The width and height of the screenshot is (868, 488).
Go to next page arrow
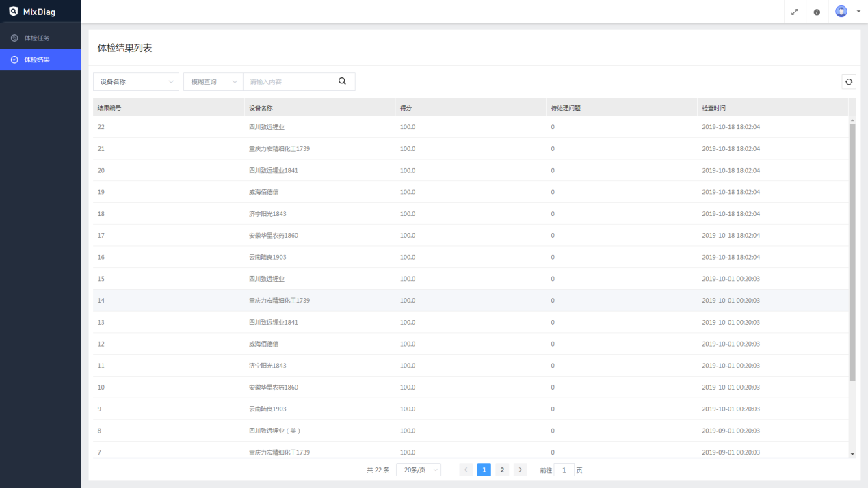click(521, 470)
